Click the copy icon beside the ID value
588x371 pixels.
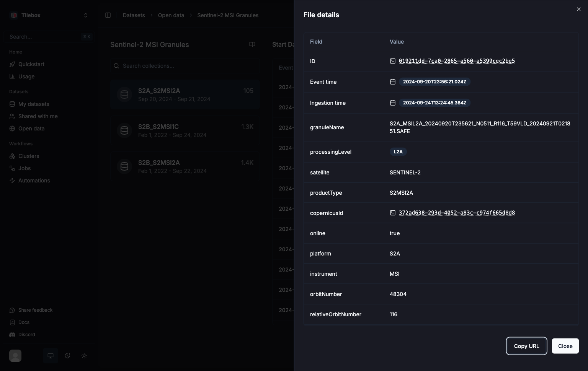392,61
